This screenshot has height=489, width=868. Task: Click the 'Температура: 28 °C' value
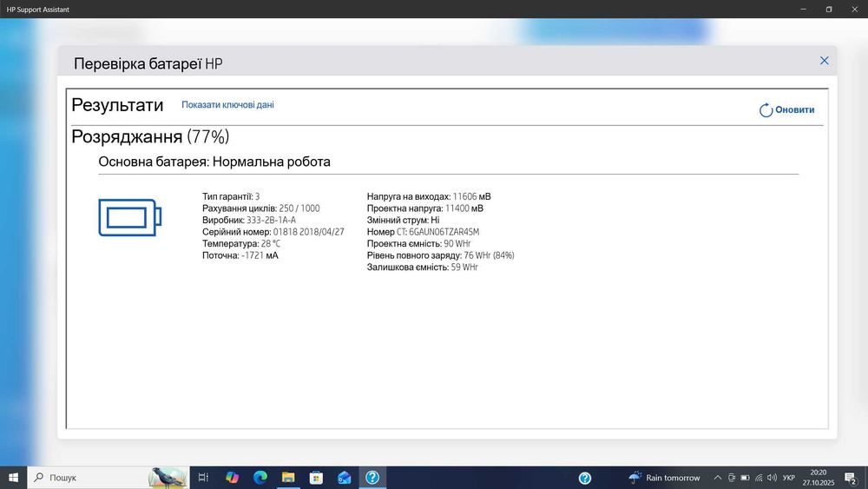(x=241, y=244)
